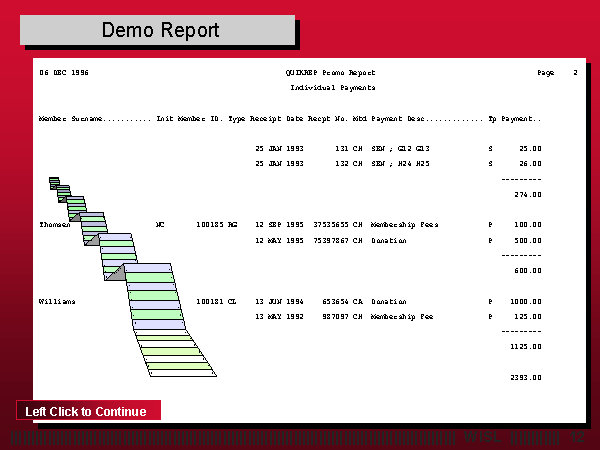Click the Left Click to Continue button
The image size is (600, 450).
pyautogui.click(x=87, y=411)
